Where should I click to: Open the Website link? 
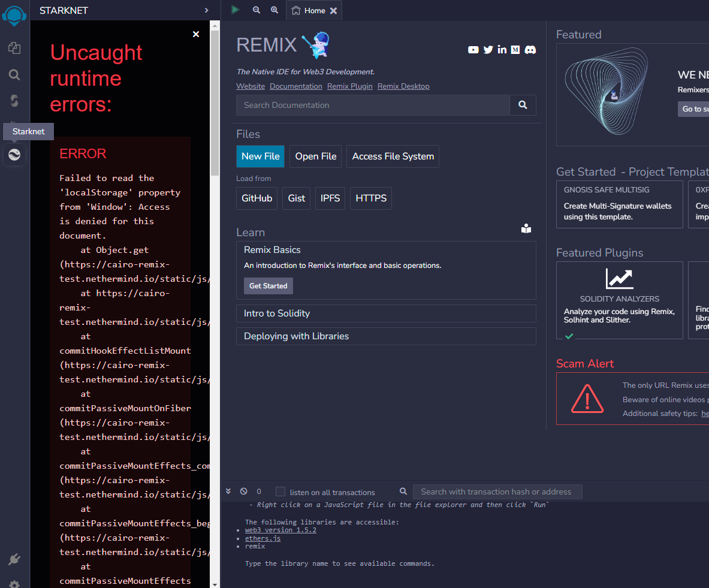(251, 86)
